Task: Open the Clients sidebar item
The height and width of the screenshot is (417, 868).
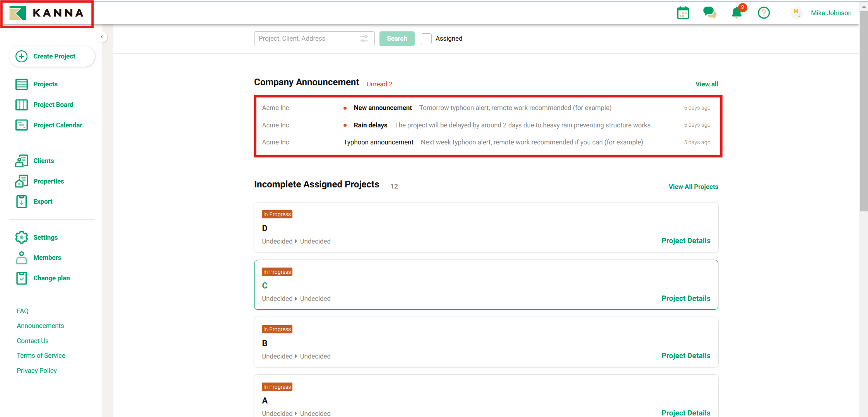Action: (x=43, y=161)
